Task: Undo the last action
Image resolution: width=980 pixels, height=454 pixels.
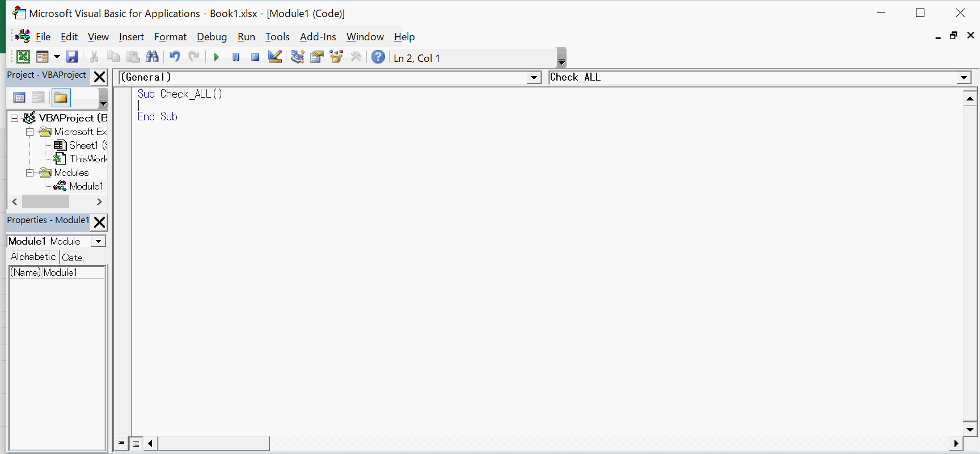Action: [175, 57]
